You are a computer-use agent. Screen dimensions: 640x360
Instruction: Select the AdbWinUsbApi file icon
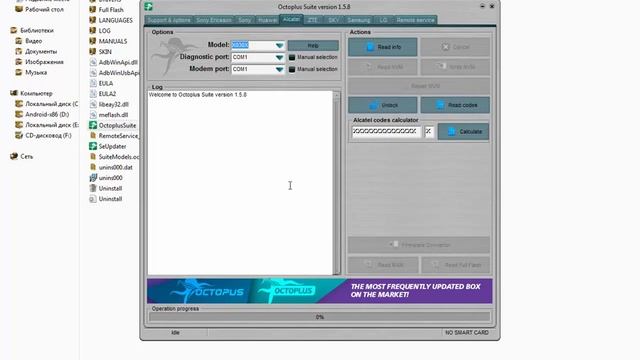pyautogui.click(x=93, y=73)
